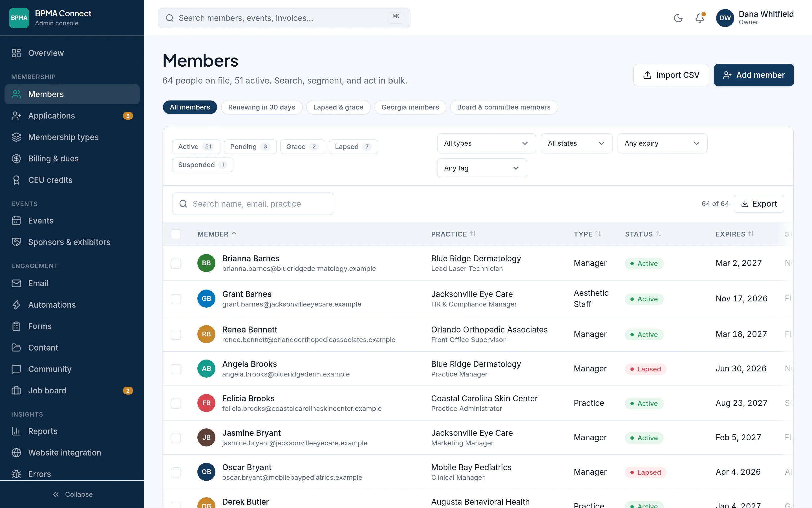Toggle dark mode moon icon
The image size is (812, 508).
(x=678, y=18)
